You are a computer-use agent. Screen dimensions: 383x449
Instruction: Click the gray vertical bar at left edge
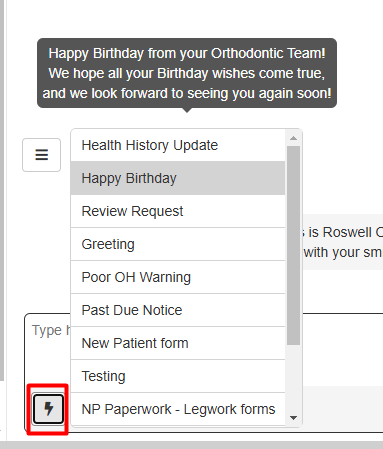point(2,190)
